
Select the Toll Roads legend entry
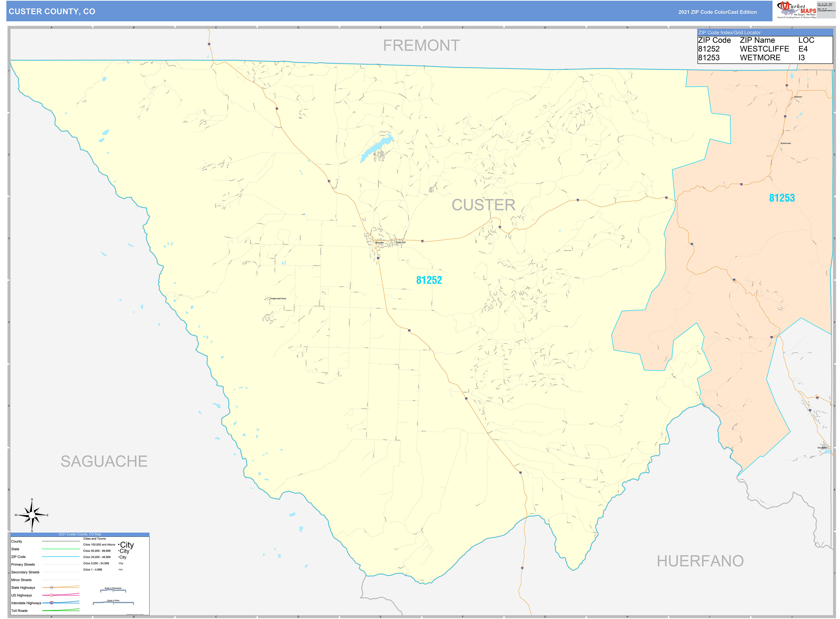click(19, 611)
